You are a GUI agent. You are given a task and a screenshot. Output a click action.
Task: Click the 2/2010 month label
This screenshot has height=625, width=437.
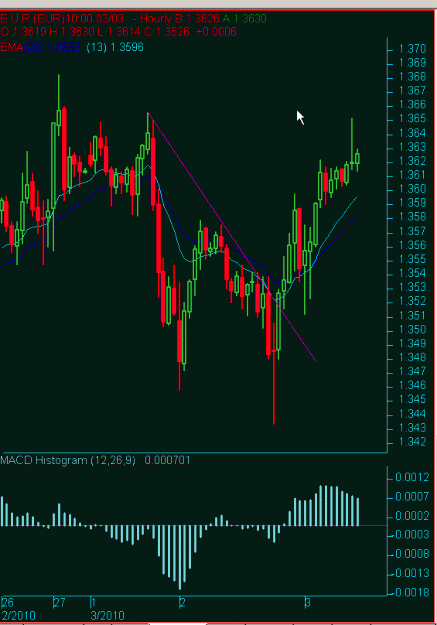[18, 616]
